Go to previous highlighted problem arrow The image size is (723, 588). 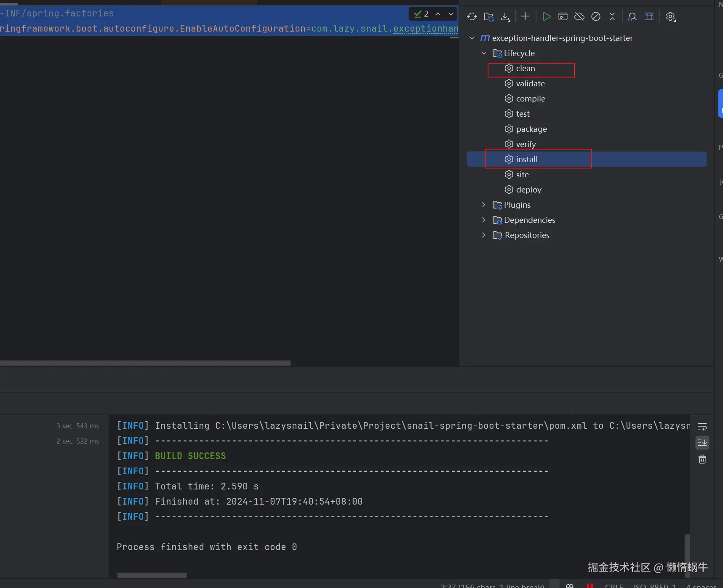click(438, 14)
